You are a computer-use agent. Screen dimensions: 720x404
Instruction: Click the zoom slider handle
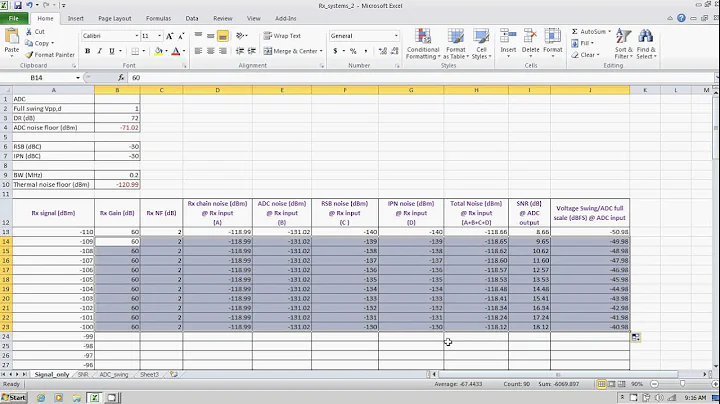(682, 384)
